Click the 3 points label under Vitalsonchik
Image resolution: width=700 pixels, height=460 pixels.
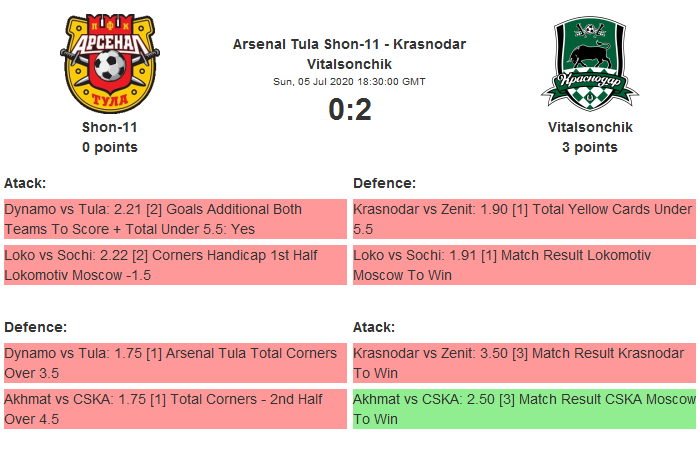pos(589,147)
